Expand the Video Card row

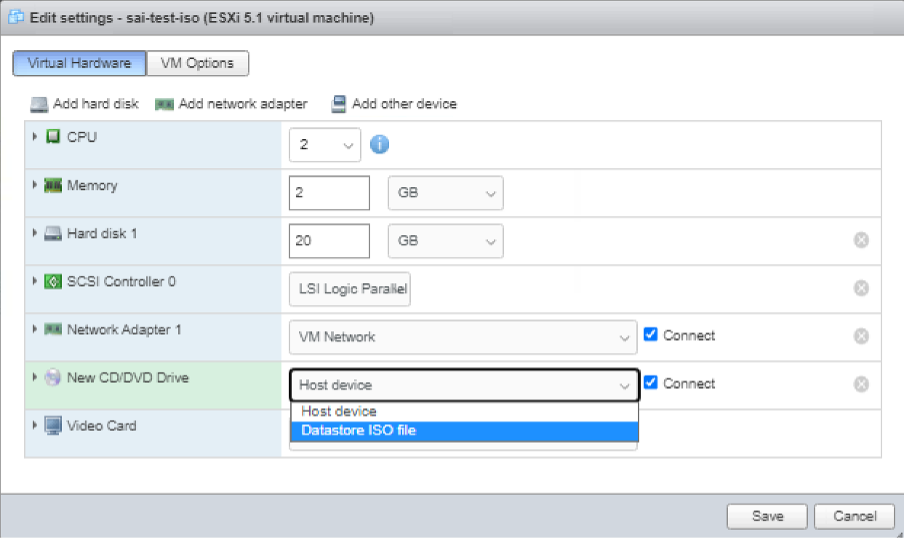(x=35, y=426)
